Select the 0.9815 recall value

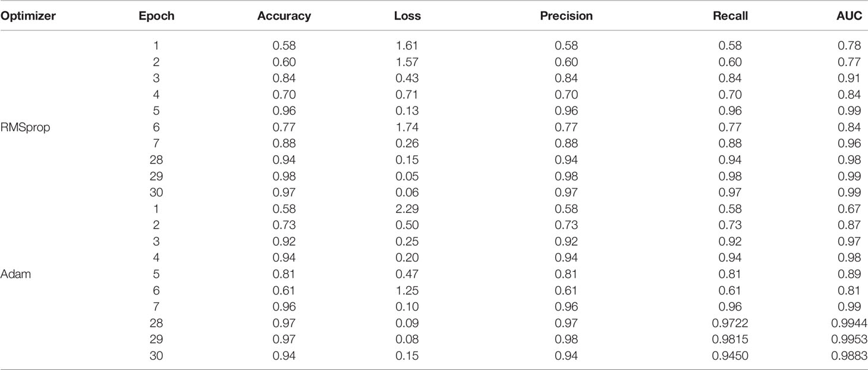[731, 342]
